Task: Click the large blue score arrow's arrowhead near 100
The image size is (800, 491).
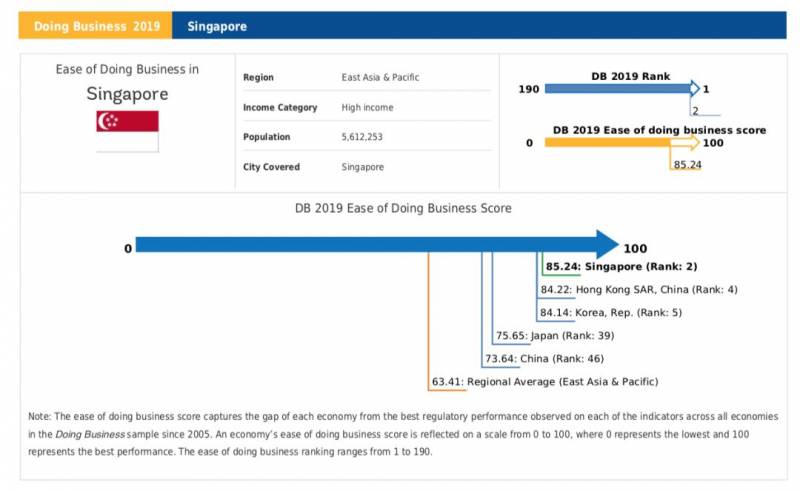Action: tap(608, 245)
